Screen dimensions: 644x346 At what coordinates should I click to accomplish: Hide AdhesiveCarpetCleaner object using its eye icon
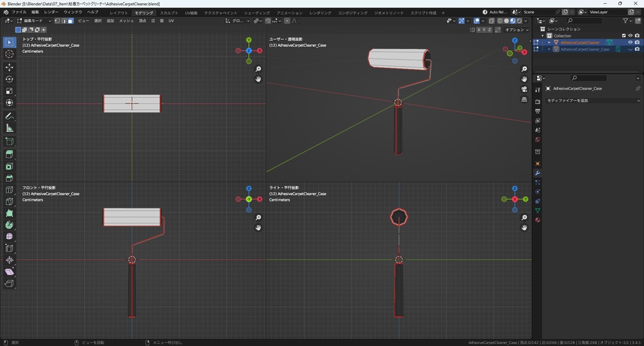[631, 42]
